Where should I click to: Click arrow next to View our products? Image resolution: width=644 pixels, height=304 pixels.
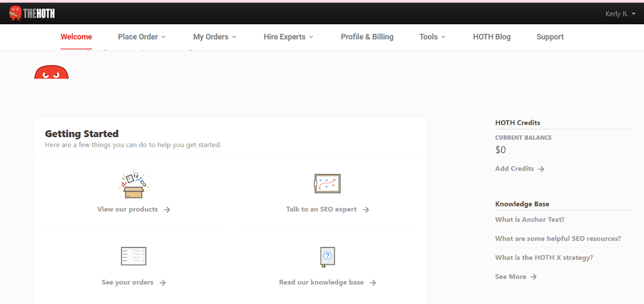[x=167, y=210]
